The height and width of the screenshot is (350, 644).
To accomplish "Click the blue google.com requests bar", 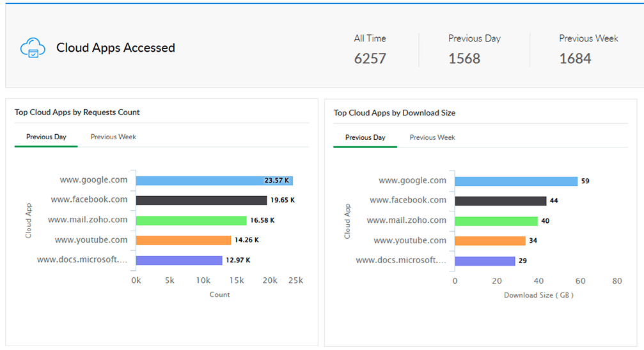I will [x=214, y=181].
